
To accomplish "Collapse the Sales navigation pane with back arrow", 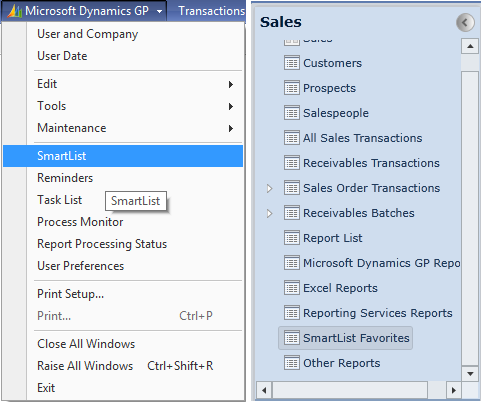I will pos(465,23).
